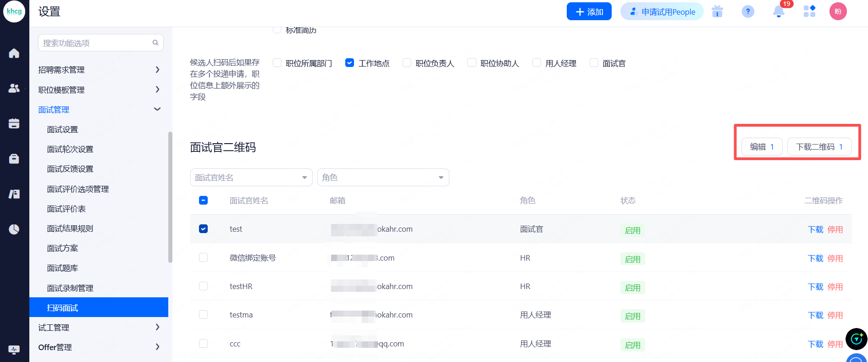Select 面试题库 in the sidebar menu
Image resolution: width=868 pixels, height=362 pixels.
point(62,268)
